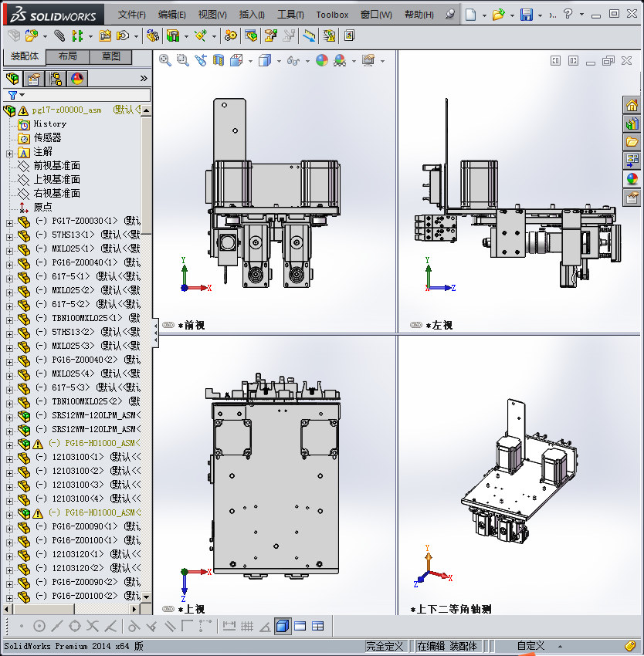
Task: Open SolidWorks Resources home in task pane
Action: pos(632,106)
